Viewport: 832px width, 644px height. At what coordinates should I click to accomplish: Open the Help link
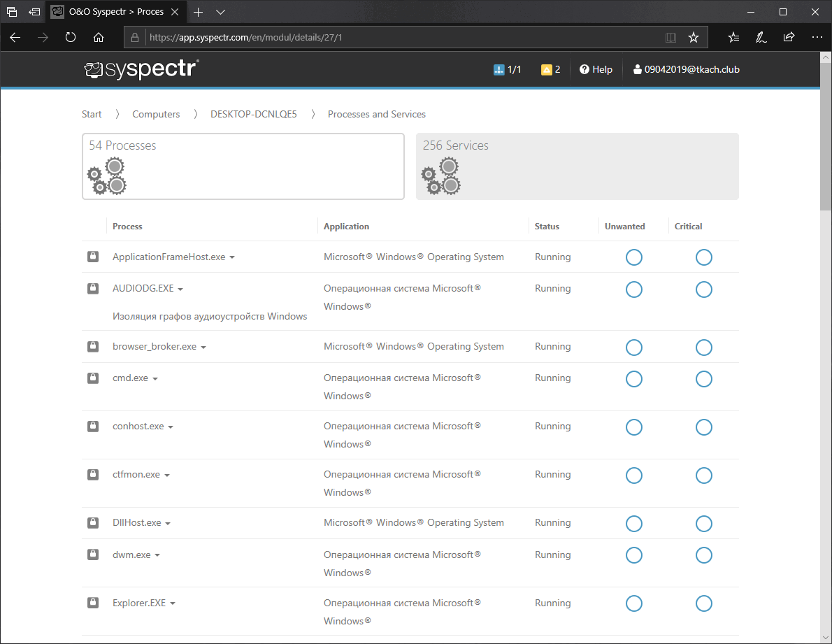(x=596, y=69)
